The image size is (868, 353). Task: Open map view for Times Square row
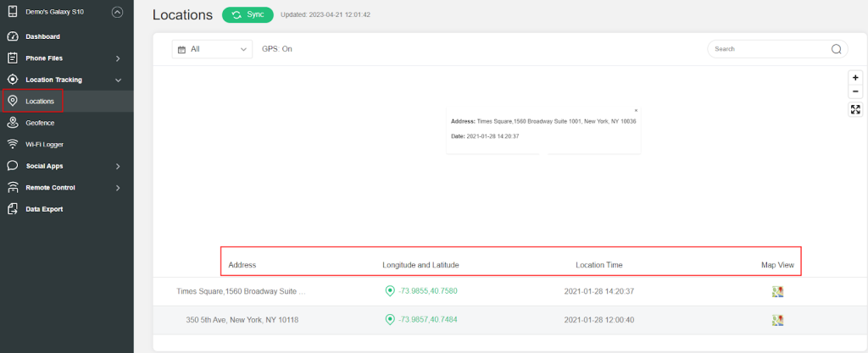coord(777,291)
